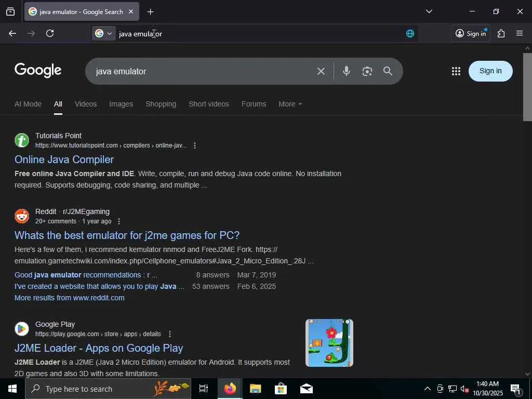This screenshot has width=532, height=399.
Task: Open the Extensions puzzle icon
Action: click(x=501, y=33)
